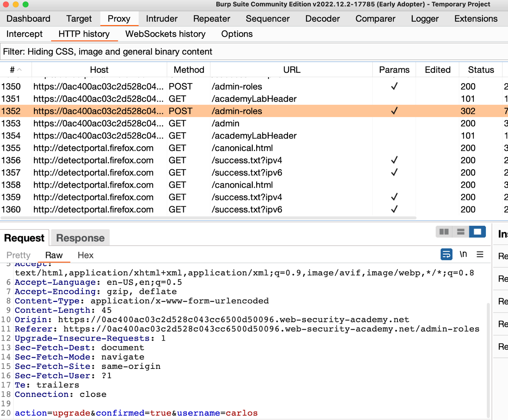The image size is (508, 420).
Task: Click the Content-Length: 45 header line
Action: (63, 310)
